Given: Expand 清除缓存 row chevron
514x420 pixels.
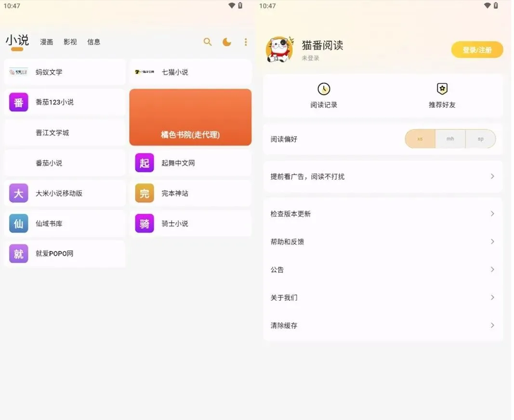Looking at the screenshot, I should [x=492, y=325].
